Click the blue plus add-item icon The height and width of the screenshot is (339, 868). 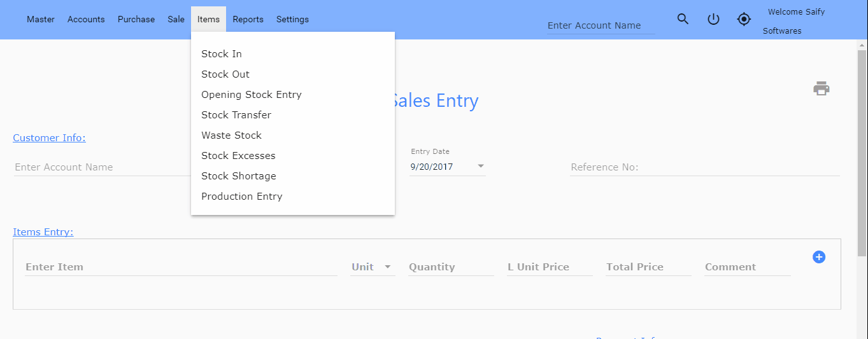pos(819,257)
